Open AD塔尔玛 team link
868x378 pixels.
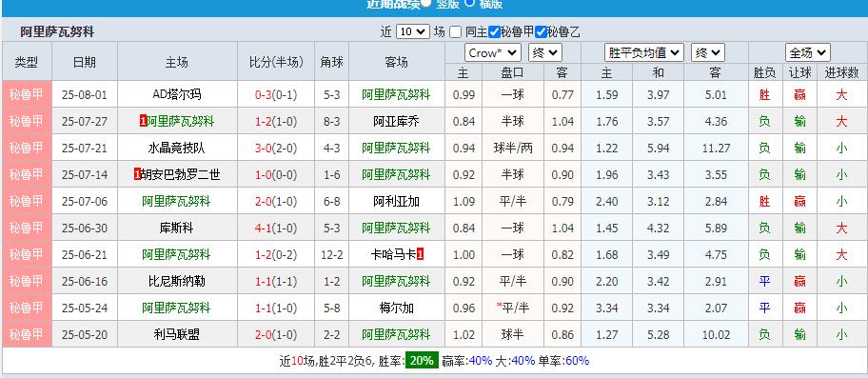point(177,94)
